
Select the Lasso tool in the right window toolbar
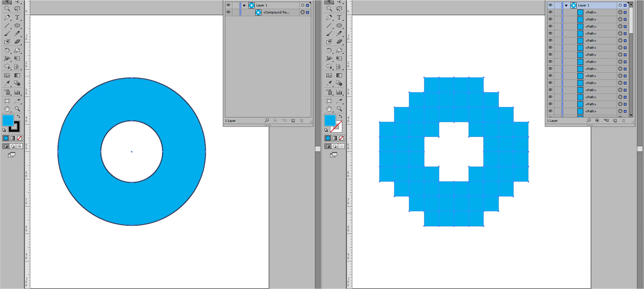(x=339, y=9)
